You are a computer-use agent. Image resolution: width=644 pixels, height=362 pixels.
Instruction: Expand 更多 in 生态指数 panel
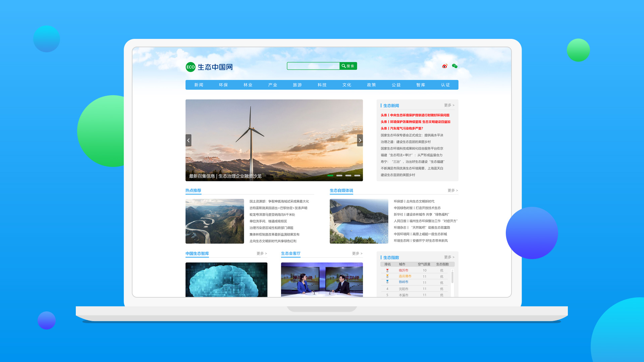[x=449, y=257]
